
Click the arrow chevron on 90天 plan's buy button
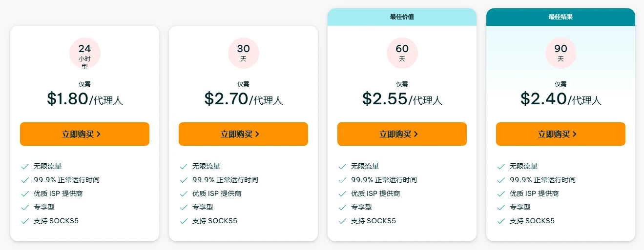[x=575, y=135]
